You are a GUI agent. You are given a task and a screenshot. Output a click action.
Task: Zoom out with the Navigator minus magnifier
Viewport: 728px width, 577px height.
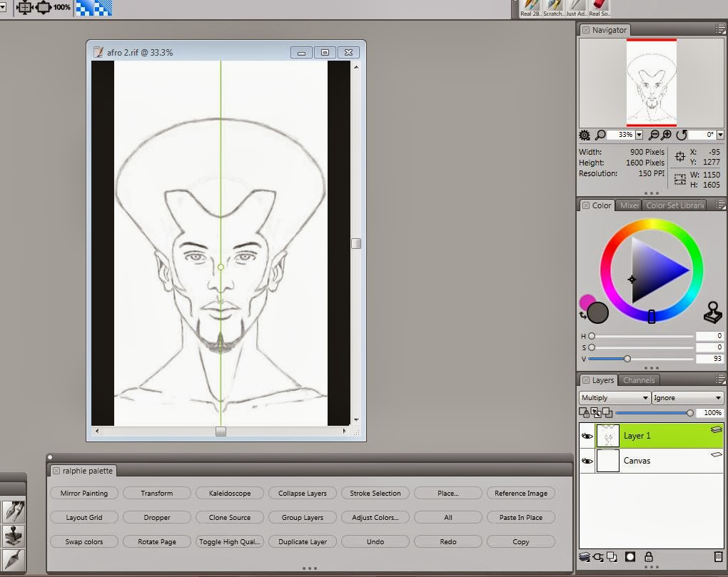pyautogui.click(x=653, y=135)
